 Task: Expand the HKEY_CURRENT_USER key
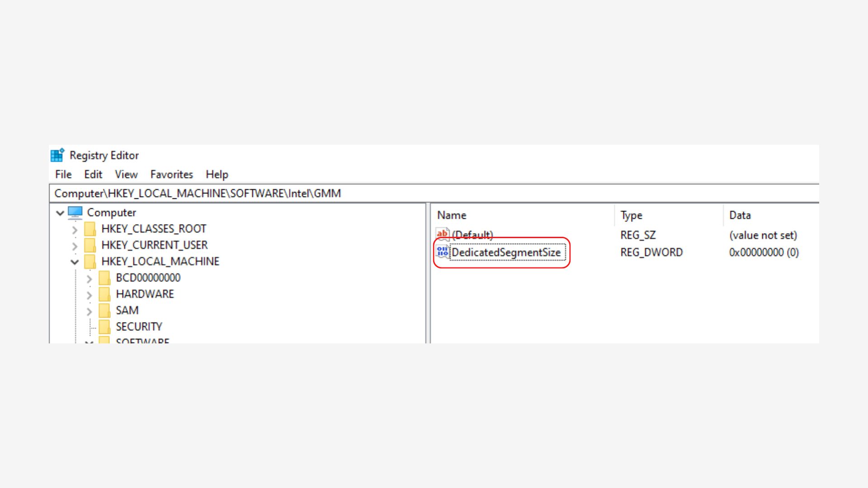pyautogui.click(x=75, y=246)
